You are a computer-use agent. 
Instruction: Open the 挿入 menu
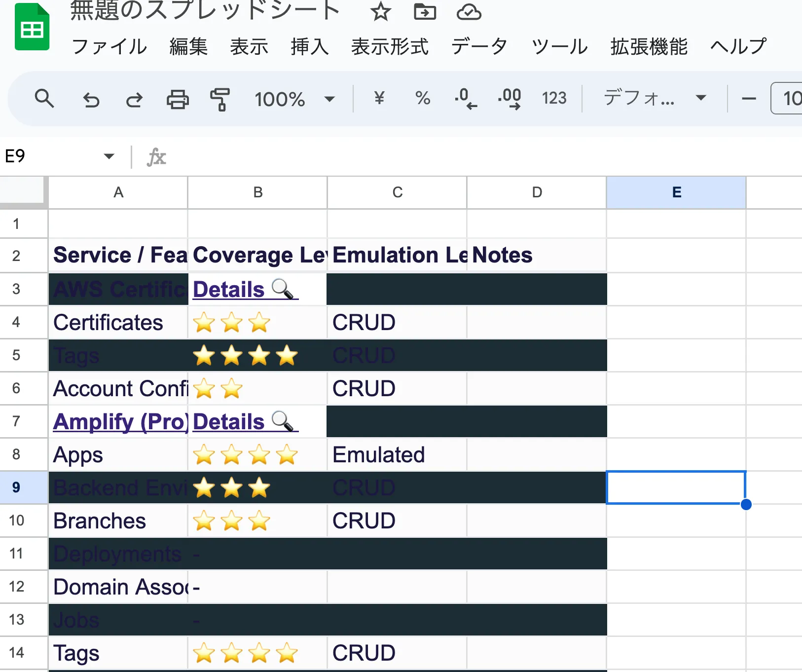tap(310, 47)
